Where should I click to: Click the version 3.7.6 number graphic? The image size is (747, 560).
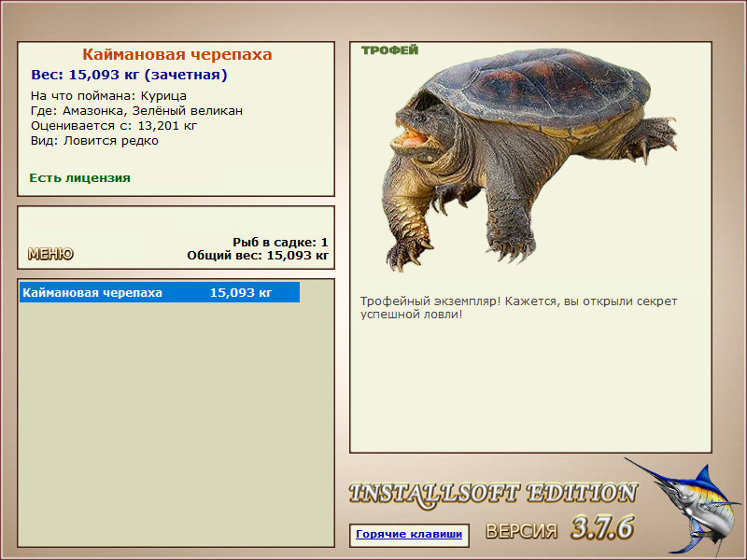602,527
